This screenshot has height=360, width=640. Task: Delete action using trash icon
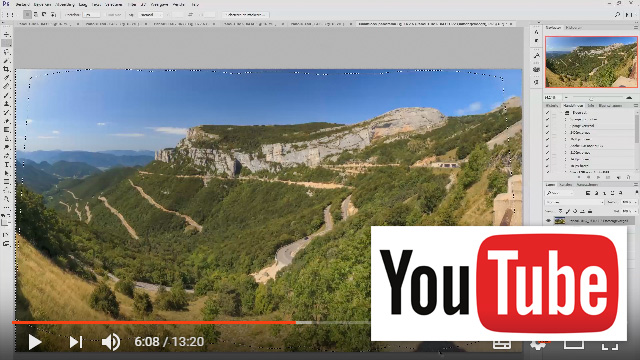pos(629,178)
